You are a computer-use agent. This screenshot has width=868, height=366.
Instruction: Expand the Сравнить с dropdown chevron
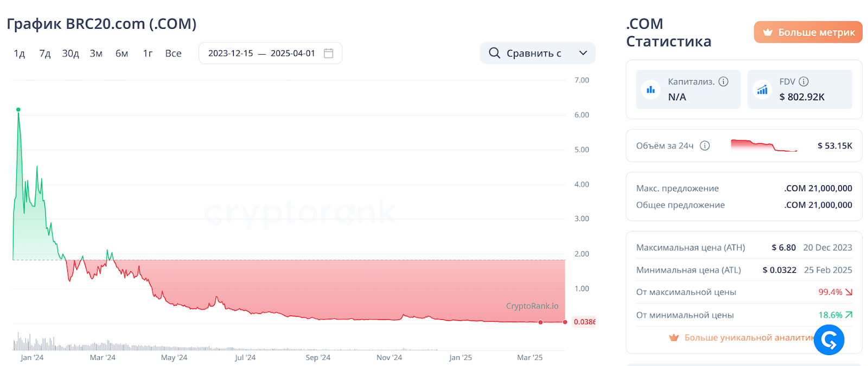tap(583, 53)
